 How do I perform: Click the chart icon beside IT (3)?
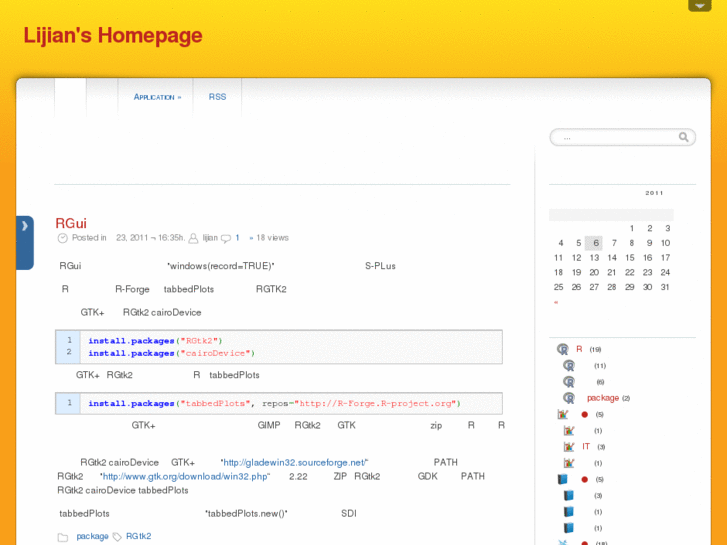pyautogui.click(x=569, y=447)
